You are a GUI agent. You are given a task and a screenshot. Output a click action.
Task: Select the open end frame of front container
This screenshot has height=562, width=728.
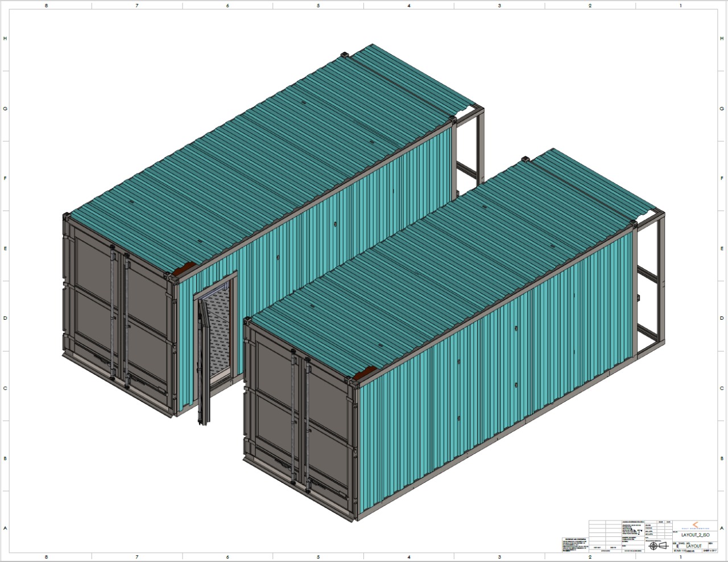click(x=650, y=284)
